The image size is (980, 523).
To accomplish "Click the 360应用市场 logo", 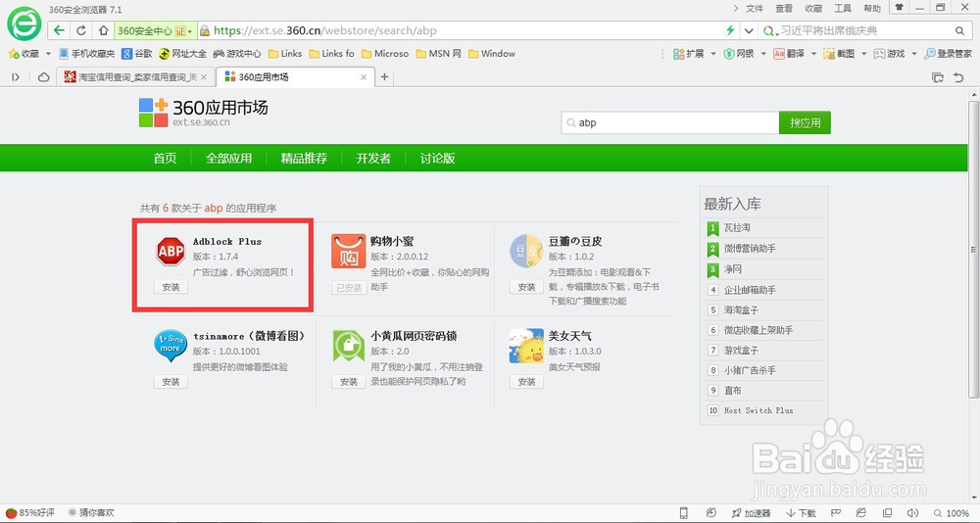I will point(203,113).
